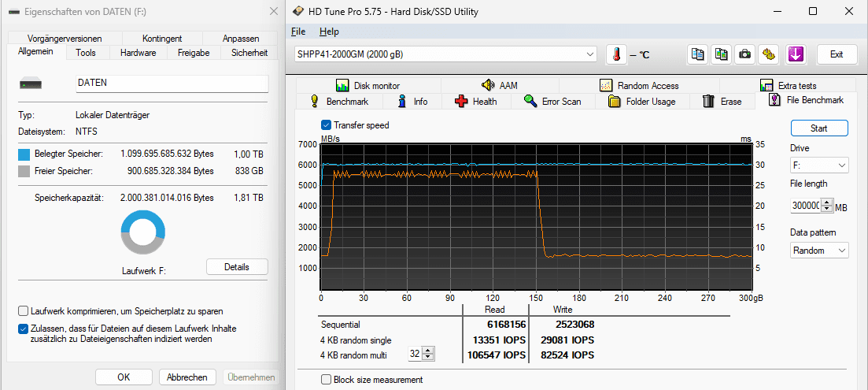Click the HD Tune Pro title bar icon
The image size is (868, 390).
297,12
